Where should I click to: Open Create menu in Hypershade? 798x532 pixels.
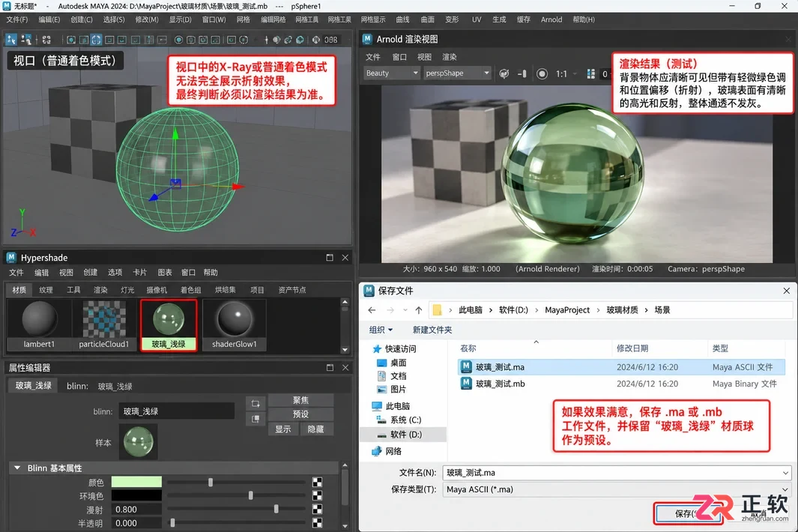[90, 272]
